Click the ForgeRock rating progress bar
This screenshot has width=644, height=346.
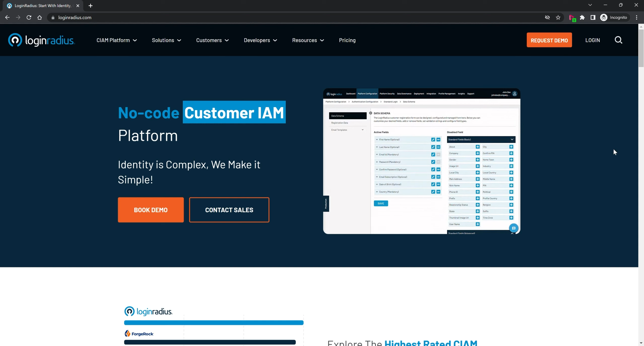(x=210, y=342)
